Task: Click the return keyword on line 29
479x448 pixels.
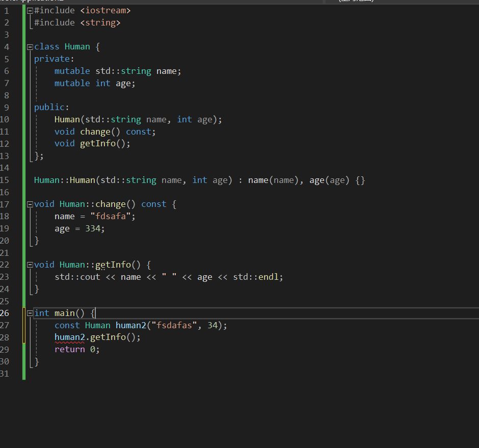Action: pos(69,349)
